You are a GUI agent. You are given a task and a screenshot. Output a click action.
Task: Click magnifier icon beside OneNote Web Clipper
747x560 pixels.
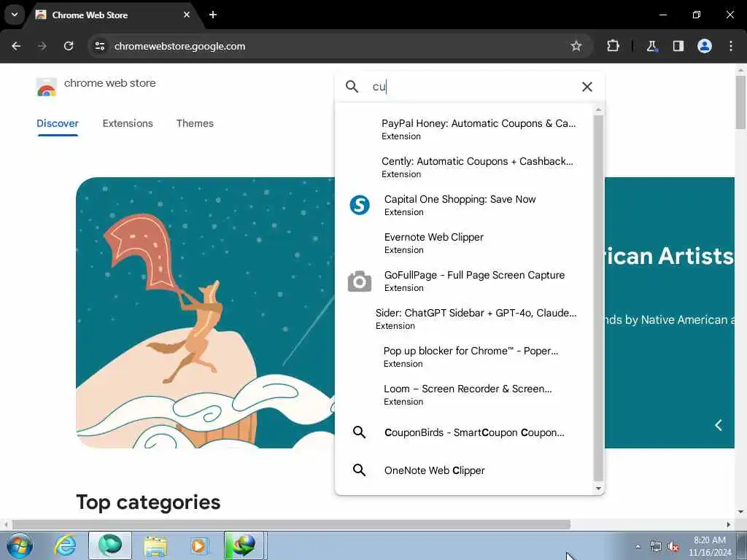359,470
